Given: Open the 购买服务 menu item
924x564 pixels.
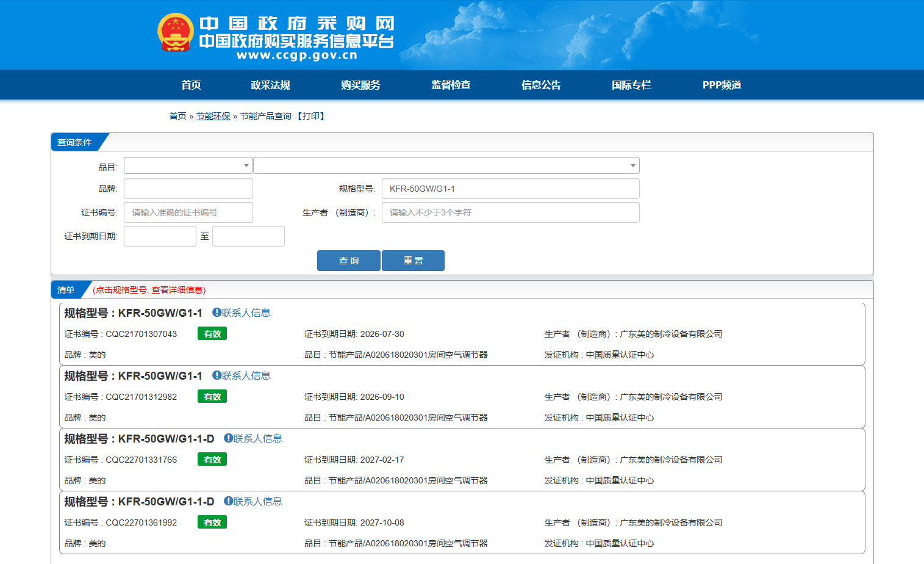Looking at the screenshot, I should 360,85.
